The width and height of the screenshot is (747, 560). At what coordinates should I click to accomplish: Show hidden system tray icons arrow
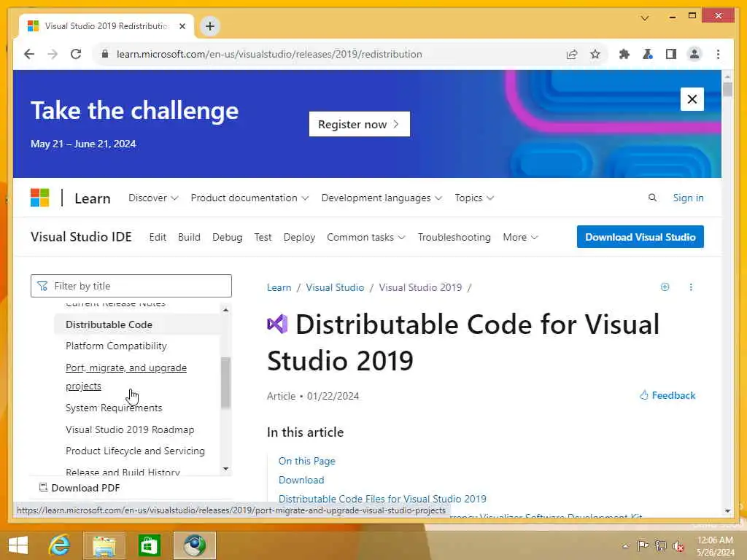[x=625, y=546]
